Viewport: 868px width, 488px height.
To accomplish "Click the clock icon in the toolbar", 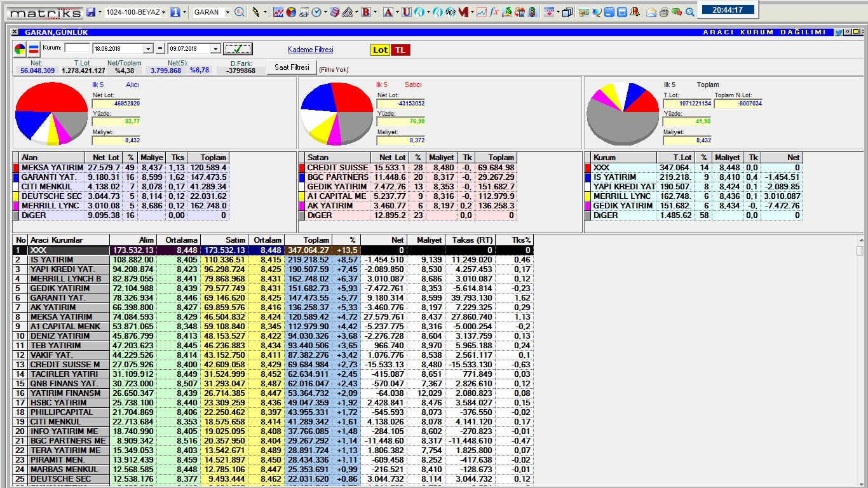I will (316, 12).
